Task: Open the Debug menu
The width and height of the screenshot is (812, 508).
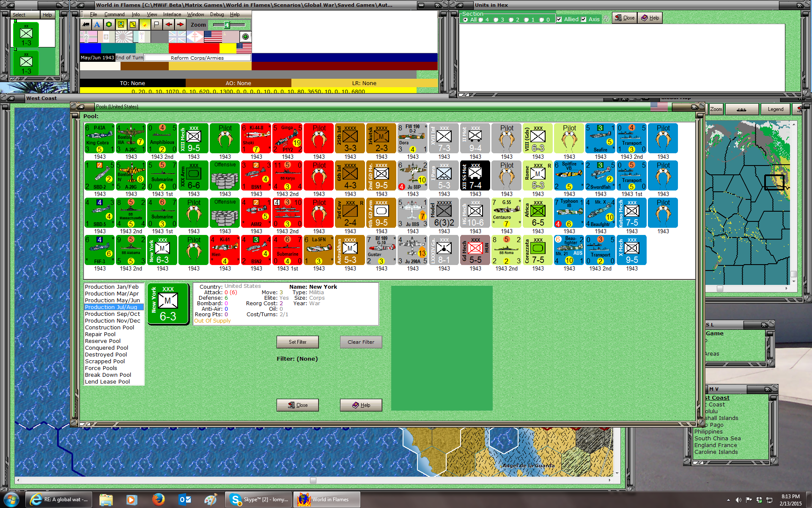Action: click(x=217, y=14)
